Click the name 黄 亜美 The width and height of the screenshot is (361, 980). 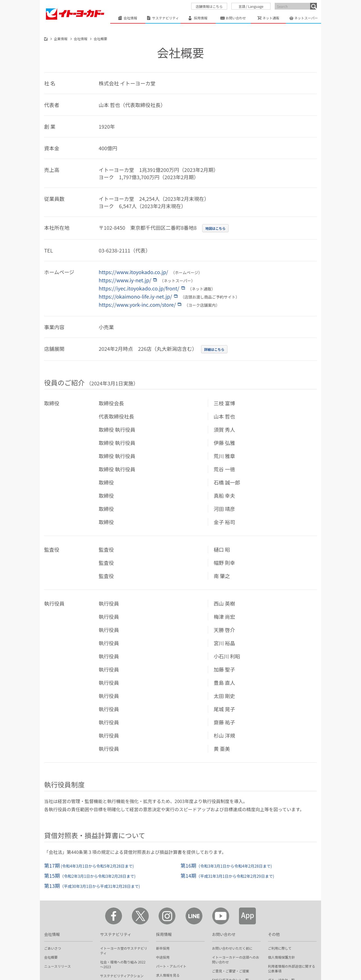[x=222, y=749]
